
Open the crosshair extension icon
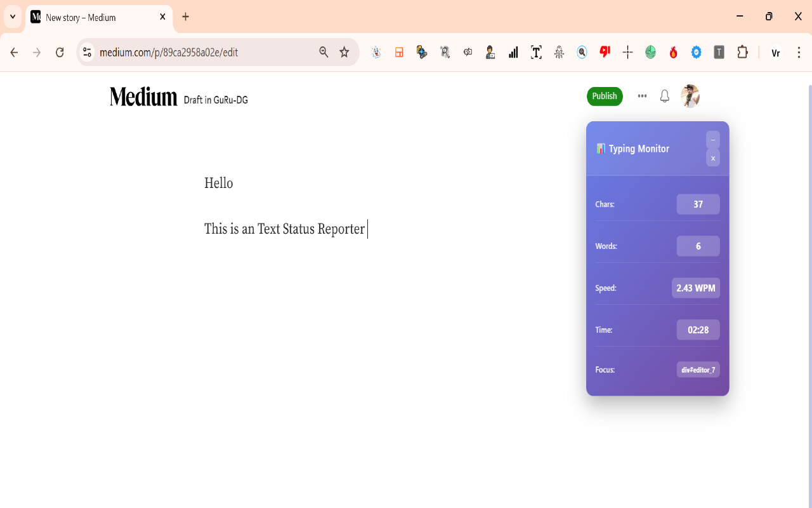click(x=627, y=53)
